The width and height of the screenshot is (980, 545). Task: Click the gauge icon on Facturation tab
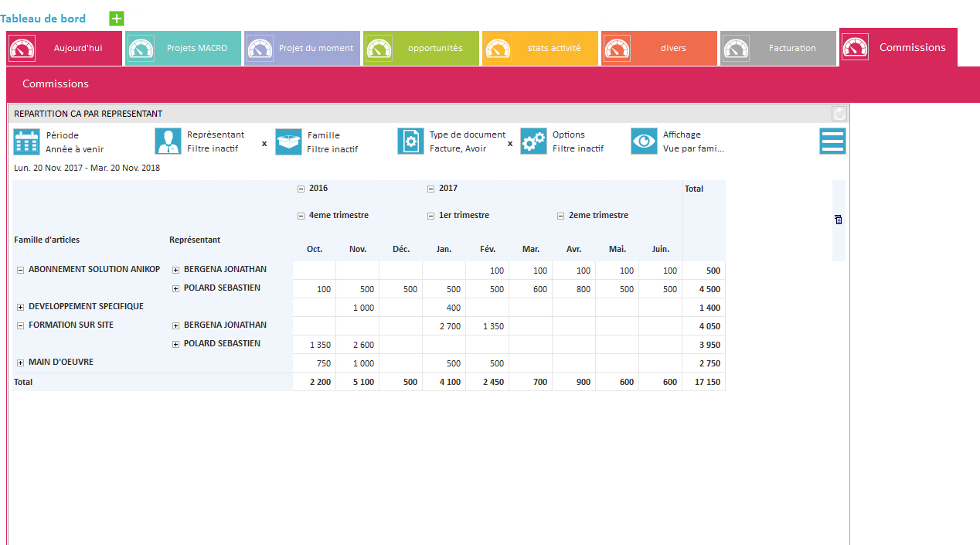point(736,48)
